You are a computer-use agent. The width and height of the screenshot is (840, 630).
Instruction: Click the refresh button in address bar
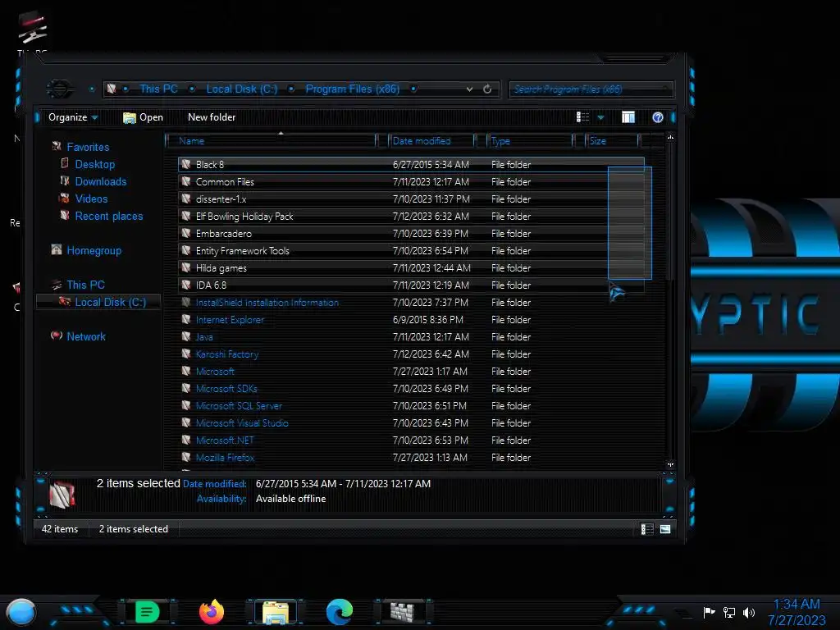(x=487, y=89)
